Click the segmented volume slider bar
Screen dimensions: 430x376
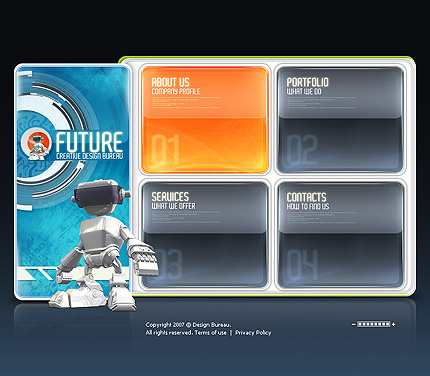pos(373,324)
